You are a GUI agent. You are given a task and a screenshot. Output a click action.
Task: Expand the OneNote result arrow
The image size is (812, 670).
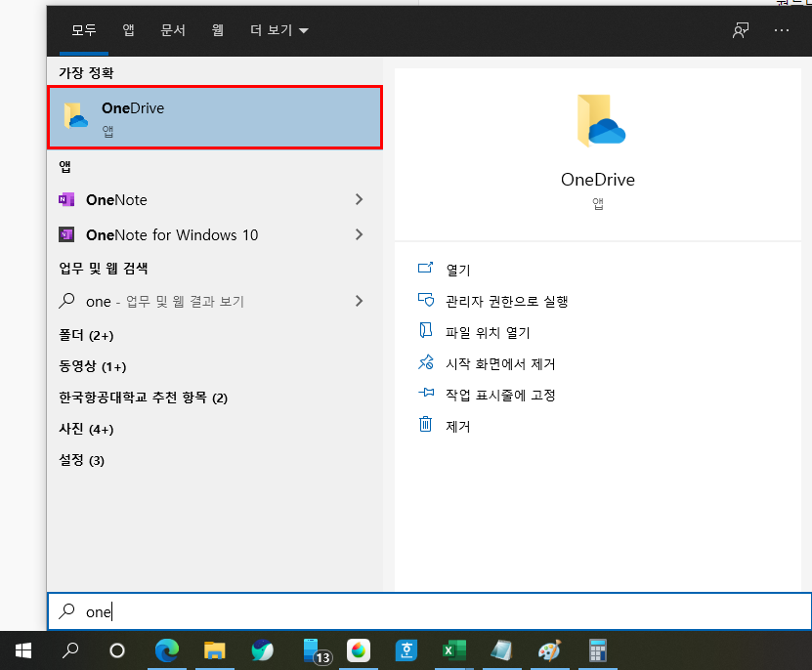(359, 199)
